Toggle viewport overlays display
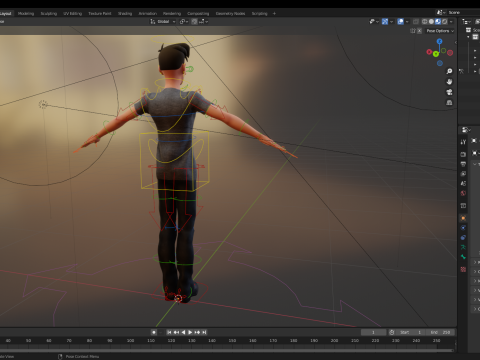This screenshot has width=480, height=360. [x=401, y=22]
